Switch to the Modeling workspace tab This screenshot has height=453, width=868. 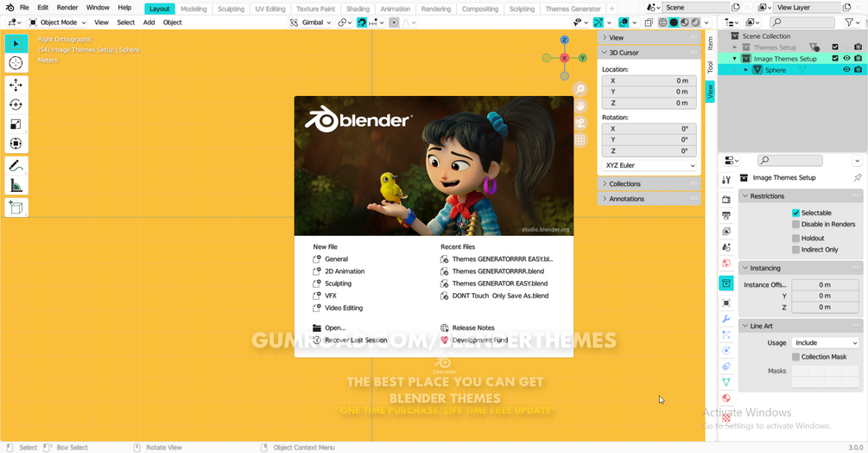(x=193, y=9)
